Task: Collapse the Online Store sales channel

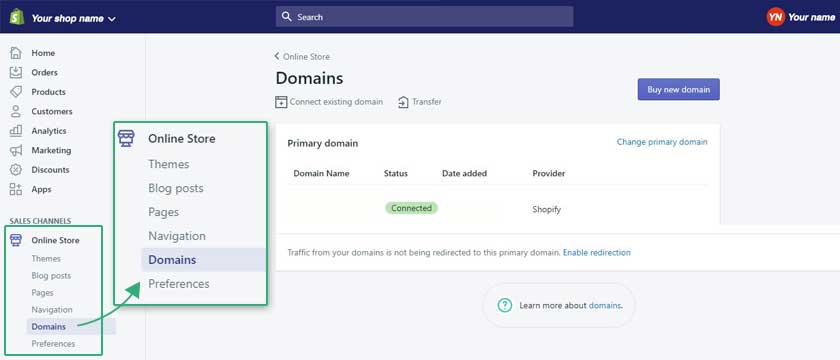Action: (x=55, y=240)
